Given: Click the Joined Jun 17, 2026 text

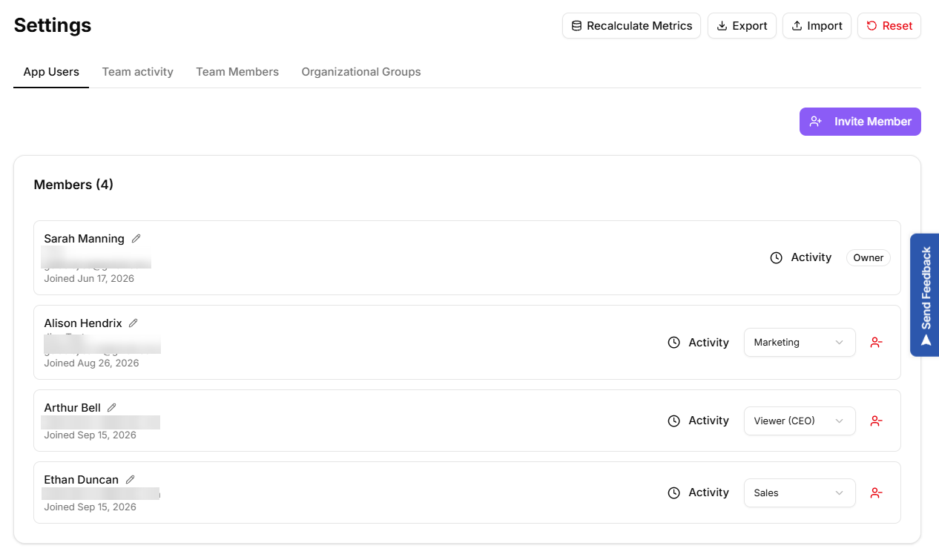Looking at the screenshot, I should pos(89,279).
